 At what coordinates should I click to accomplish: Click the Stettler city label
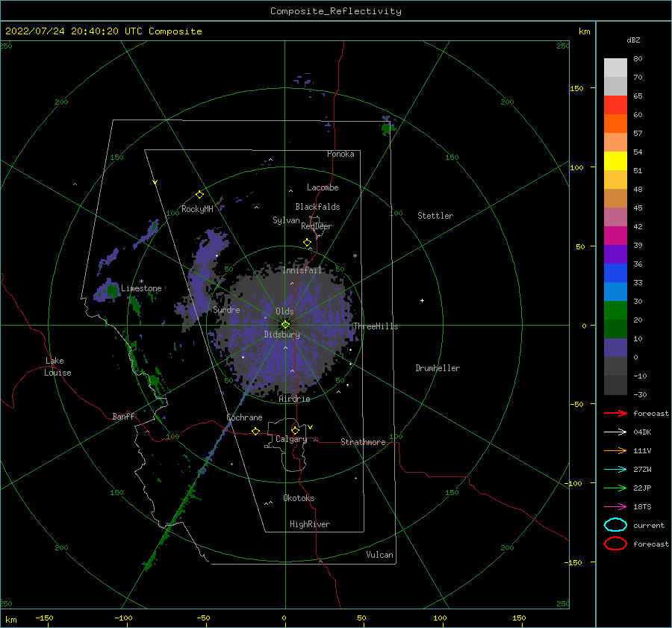pyautogui.click(x=435, y=216)
